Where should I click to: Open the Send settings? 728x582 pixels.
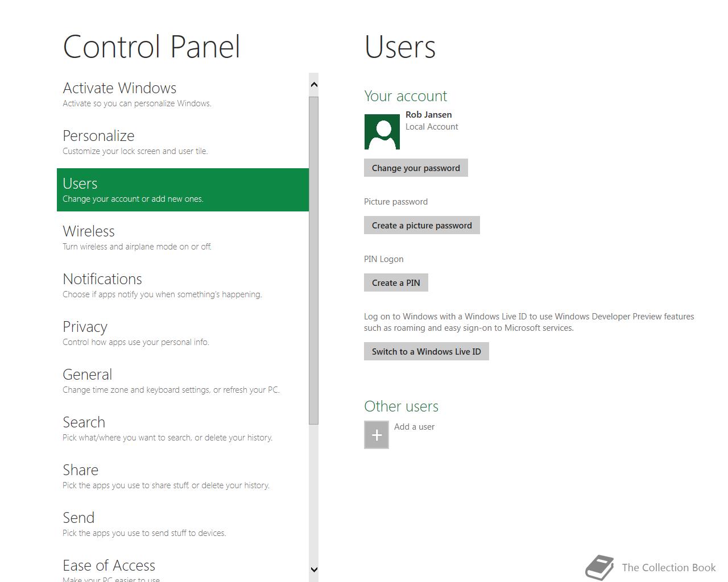(x=183, y=524)
